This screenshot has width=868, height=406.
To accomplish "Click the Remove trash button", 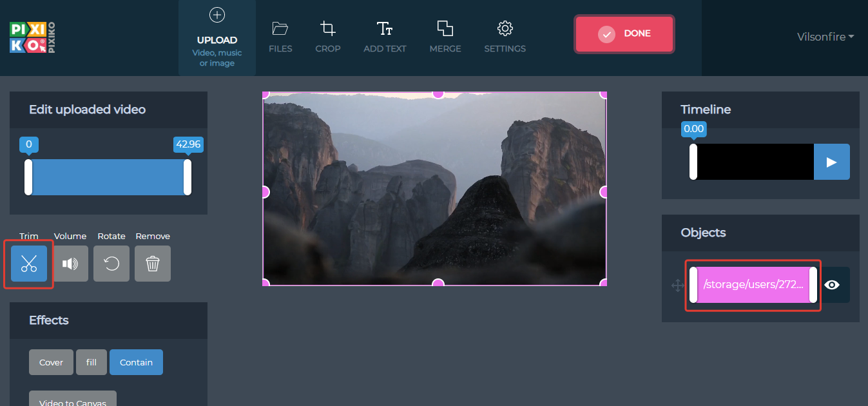I will click(153, 264).
